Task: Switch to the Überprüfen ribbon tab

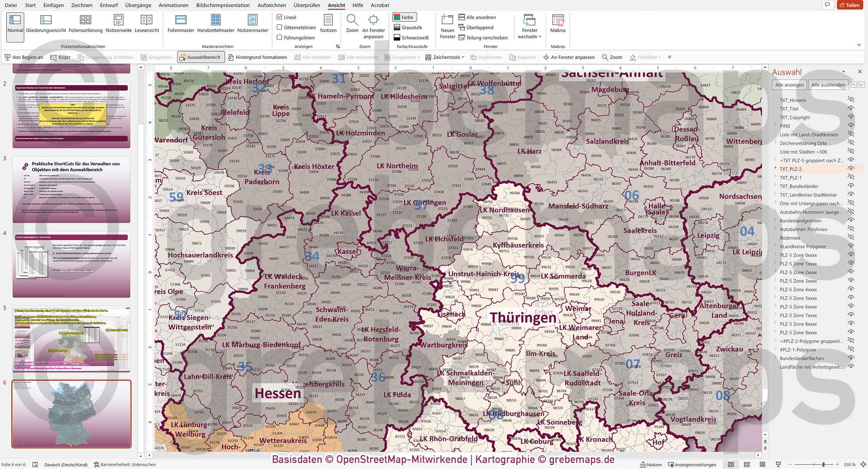Action: point(306,5)
